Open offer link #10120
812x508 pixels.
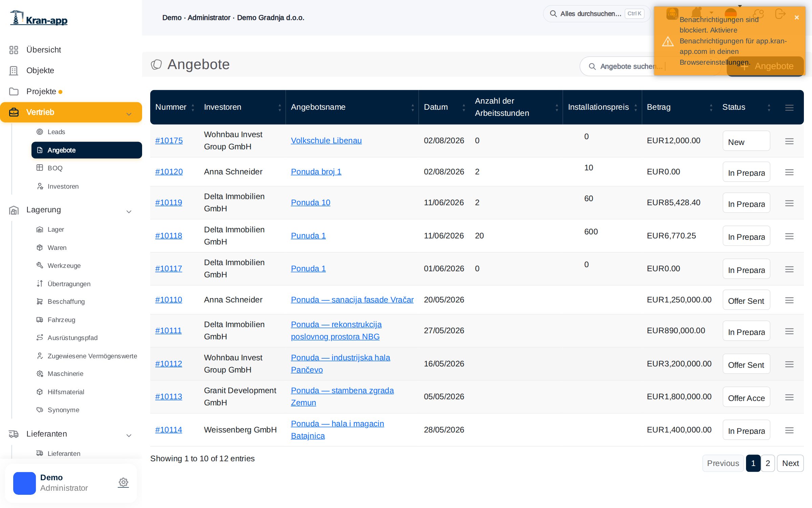tap(169, 172)
